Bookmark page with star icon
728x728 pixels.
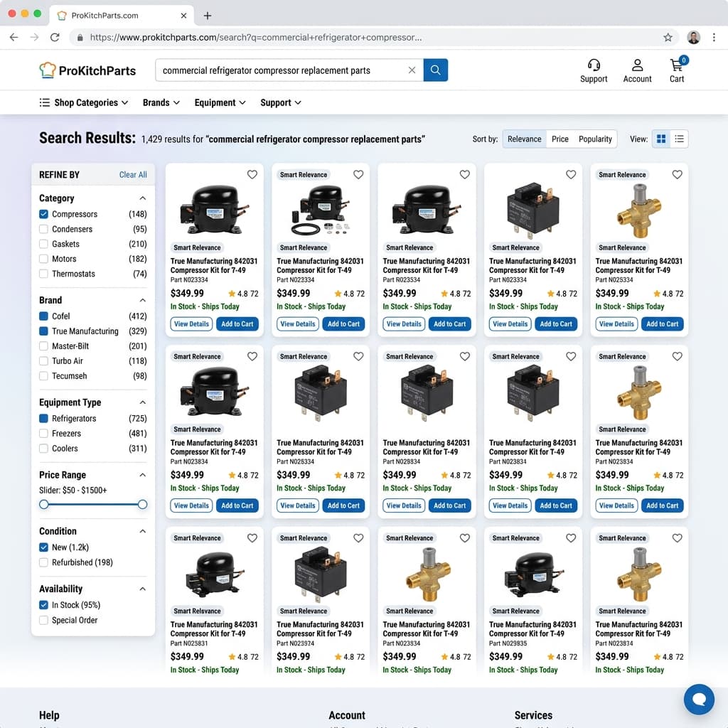click(667, 38)
